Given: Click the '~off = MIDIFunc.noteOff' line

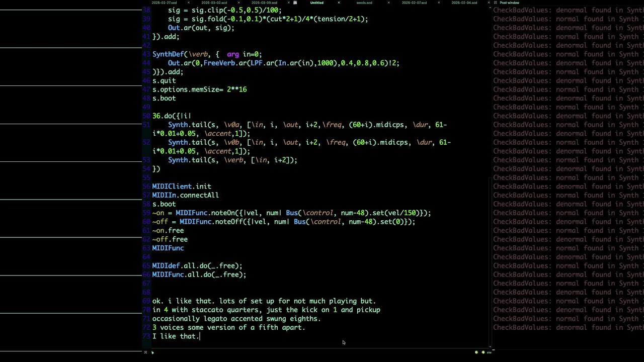Looking at the screenshot, I should (x=284, y=222).
